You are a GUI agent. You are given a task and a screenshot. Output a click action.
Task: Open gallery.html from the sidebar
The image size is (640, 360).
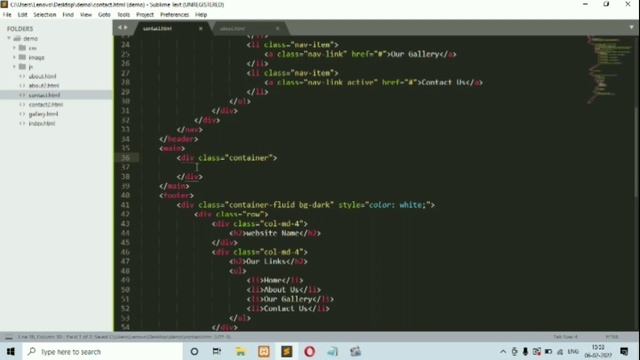coord(43,114)
